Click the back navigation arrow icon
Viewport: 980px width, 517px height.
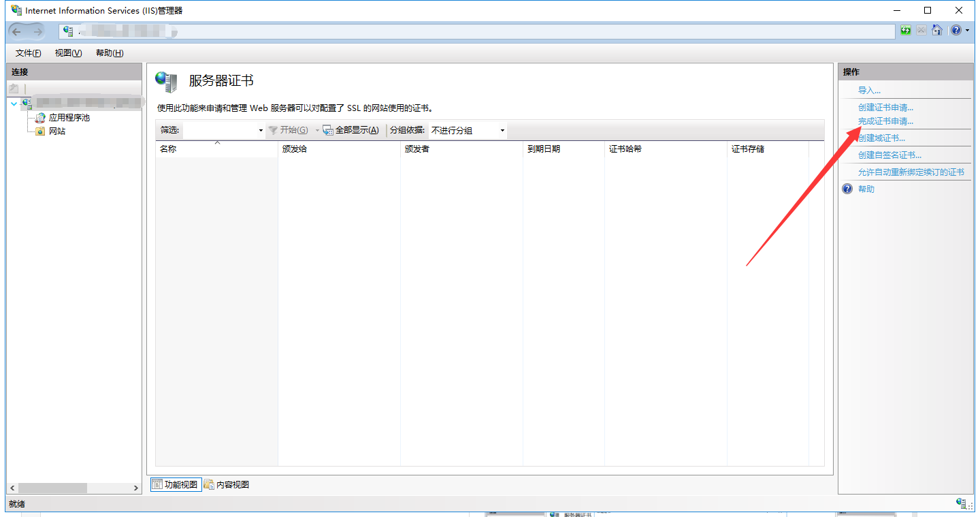coord(17,31)
